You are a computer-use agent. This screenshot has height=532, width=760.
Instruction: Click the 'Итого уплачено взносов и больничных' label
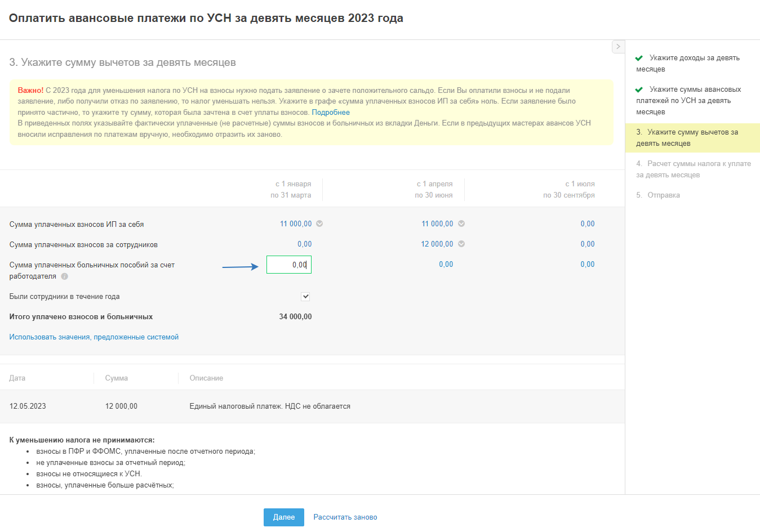[81, 317]
